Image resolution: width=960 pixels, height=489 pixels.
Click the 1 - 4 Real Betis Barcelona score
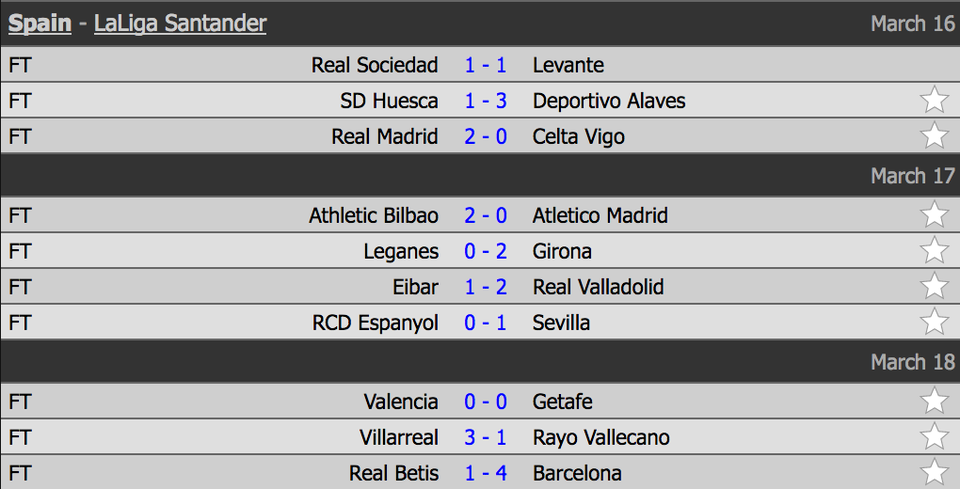click(486, 473)
